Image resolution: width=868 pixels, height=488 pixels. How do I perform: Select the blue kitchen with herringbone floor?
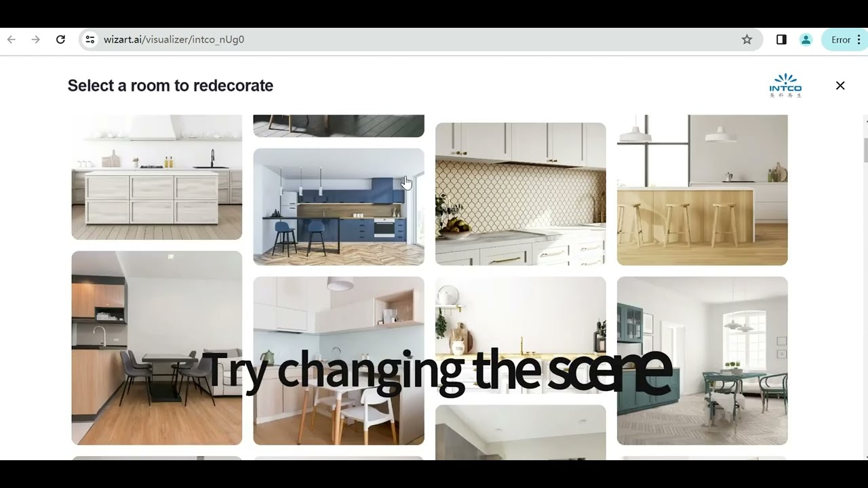pyautogui.click(x=338, y=207)
